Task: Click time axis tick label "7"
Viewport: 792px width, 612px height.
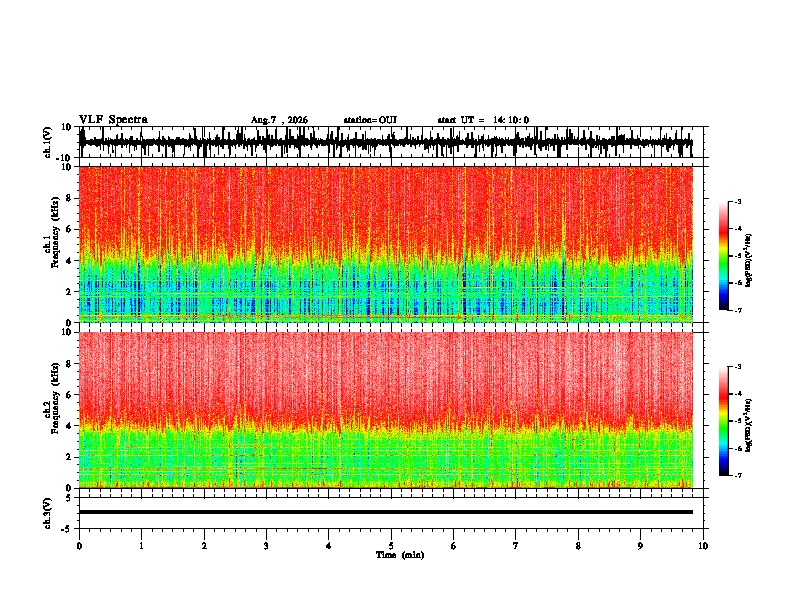Action: coord(516,546)
